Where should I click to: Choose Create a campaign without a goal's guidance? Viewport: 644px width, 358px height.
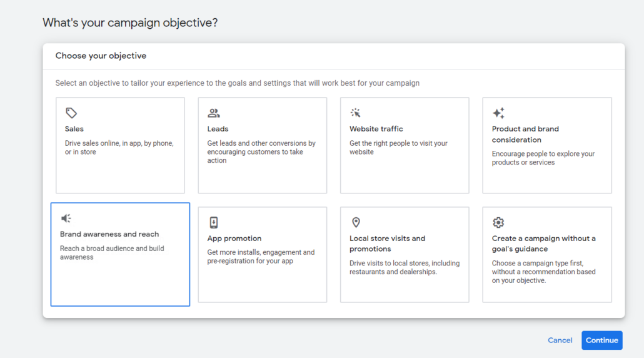[x=544, y=243]
